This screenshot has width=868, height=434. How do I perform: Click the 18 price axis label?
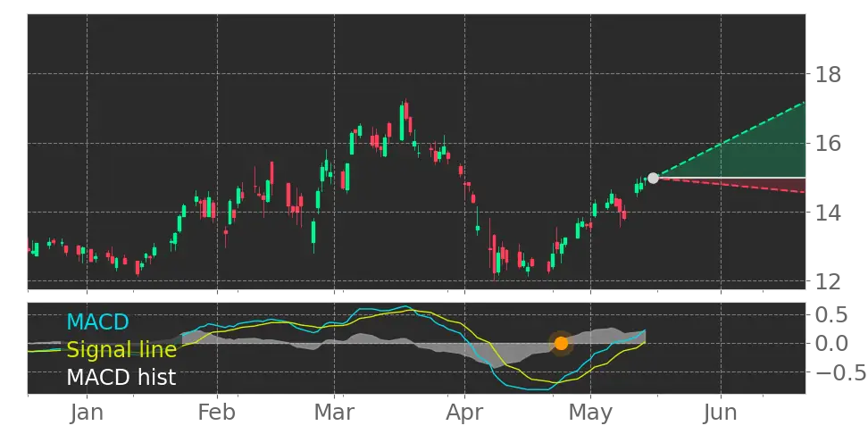click(x=828, y=74)
